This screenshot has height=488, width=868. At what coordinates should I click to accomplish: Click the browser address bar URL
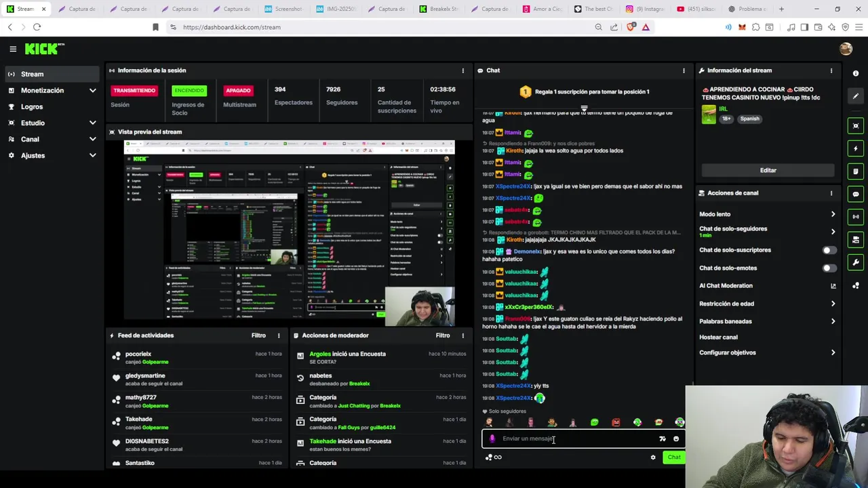click(231, 27)
